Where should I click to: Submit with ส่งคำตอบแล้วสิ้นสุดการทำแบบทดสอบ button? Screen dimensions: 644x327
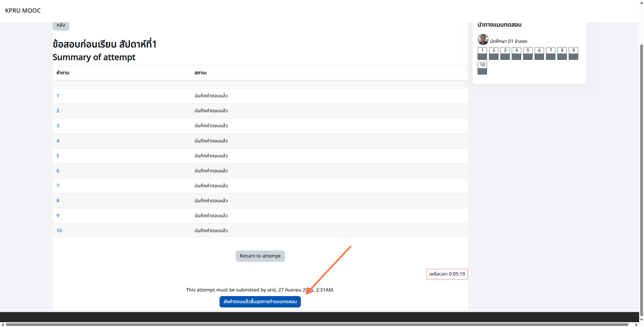pos(260,302)
